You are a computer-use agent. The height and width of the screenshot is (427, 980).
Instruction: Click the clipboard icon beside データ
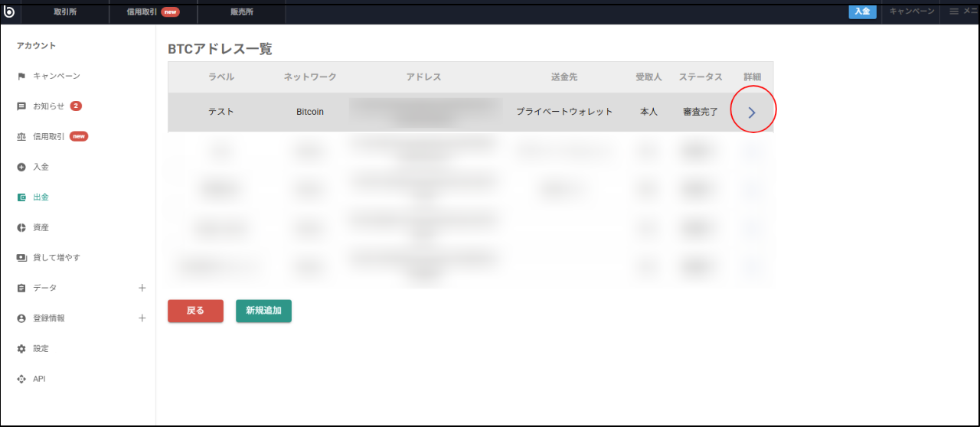tap(21, 288)
